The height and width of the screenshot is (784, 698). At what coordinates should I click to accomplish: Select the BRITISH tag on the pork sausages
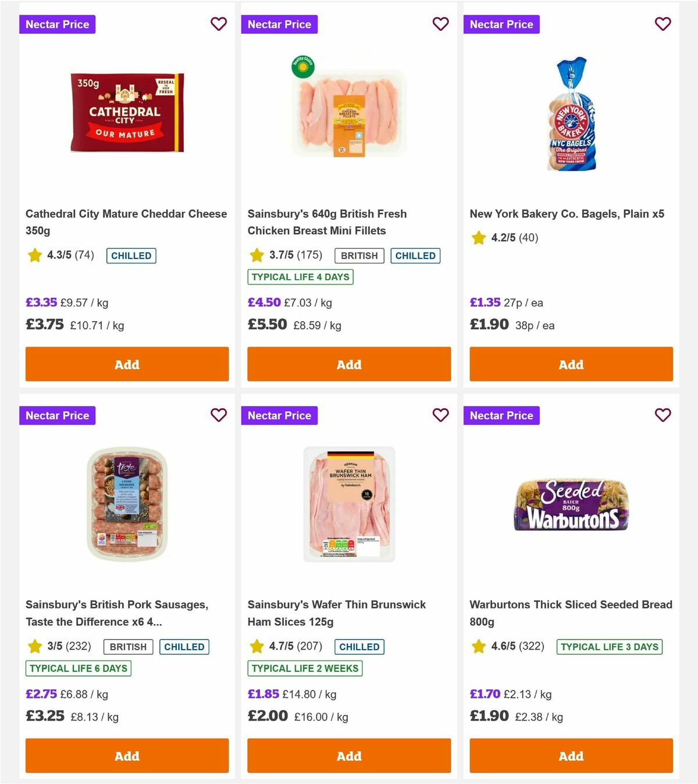pos(127,646)
